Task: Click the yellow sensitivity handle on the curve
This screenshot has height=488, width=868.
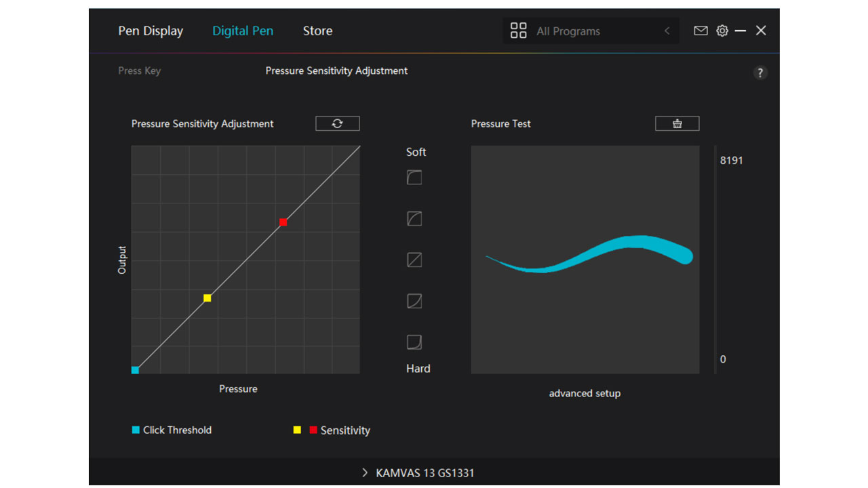Action: (208, 298)
